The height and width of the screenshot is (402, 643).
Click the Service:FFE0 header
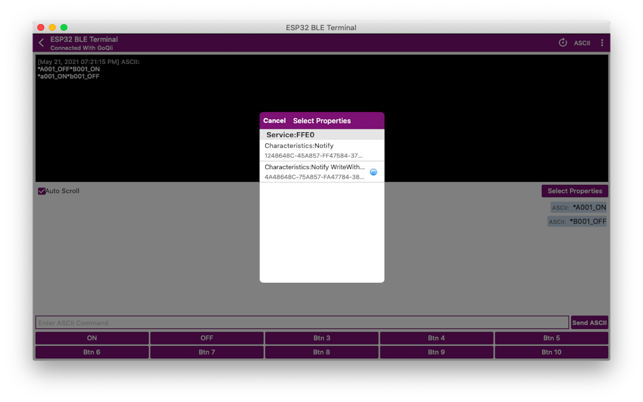click(322, 135)
